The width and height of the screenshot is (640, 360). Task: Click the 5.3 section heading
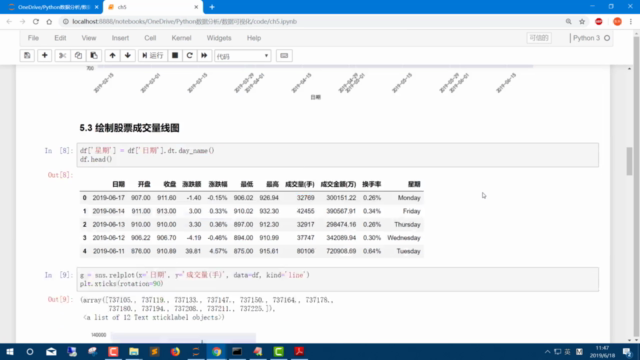(x=129, y=128)
